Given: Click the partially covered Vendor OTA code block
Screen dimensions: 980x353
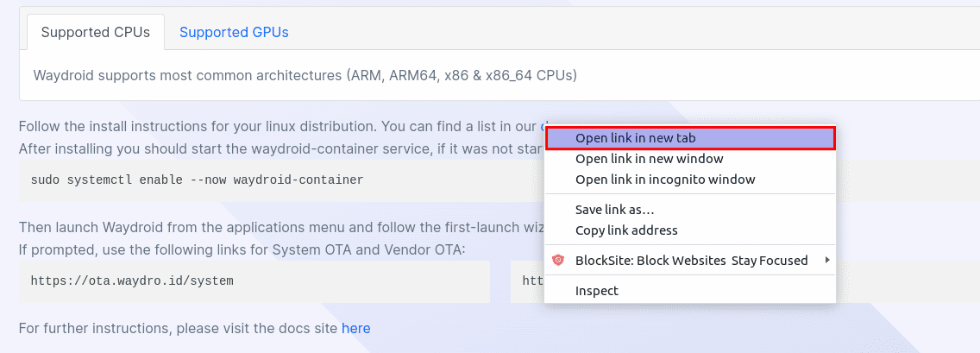Looking at the screenshot, I should [x=527, y=281].
